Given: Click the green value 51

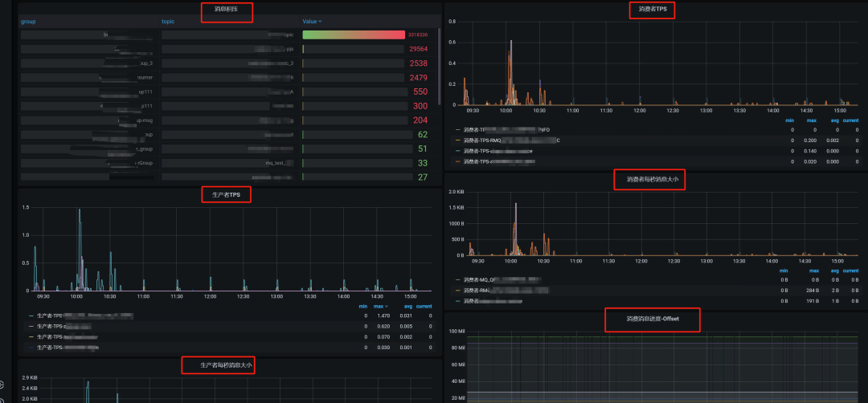Looking at the screenshot, I should 423,149.
